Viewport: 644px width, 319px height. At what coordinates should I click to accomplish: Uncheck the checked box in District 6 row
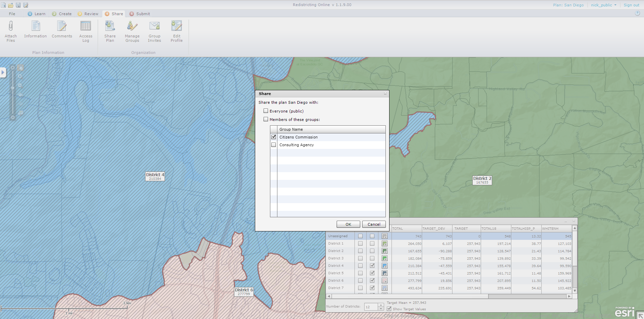372,281
